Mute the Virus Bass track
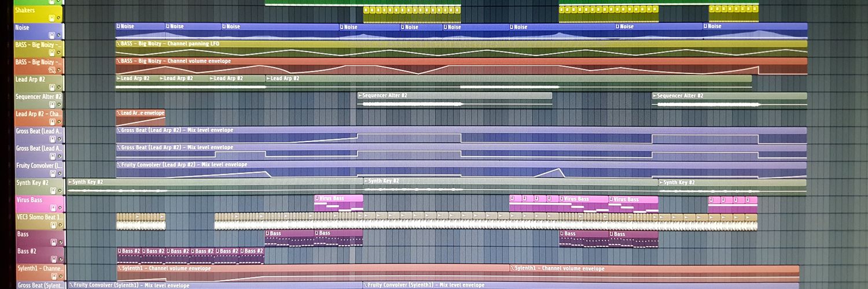 [60, 208]
